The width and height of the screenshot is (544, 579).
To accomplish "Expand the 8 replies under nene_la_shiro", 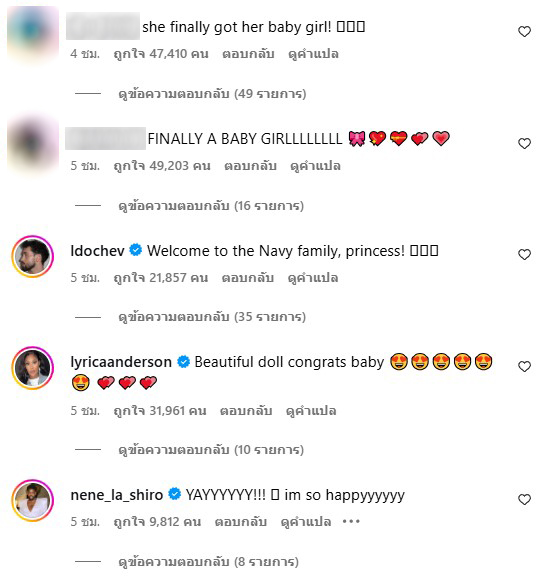I will [x=208, y=562].
